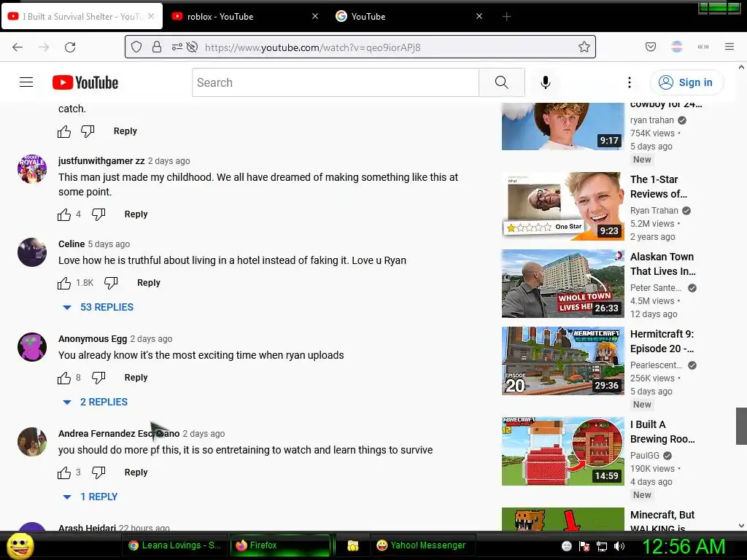Click the Celine commenter name
The width and height of the screenshot is (747, 560).
click(71, 244)
